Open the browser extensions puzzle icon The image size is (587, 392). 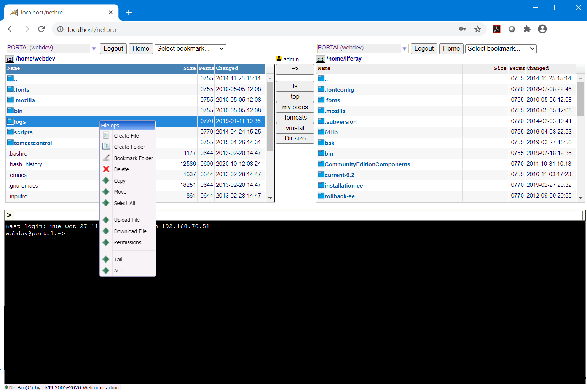527,29
